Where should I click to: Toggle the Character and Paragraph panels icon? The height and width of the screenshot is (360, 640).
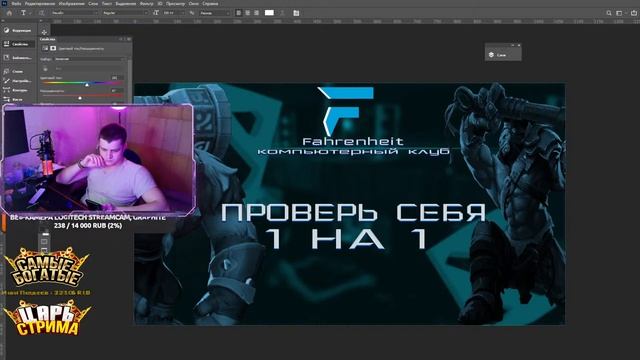click(x=296, y=13)
